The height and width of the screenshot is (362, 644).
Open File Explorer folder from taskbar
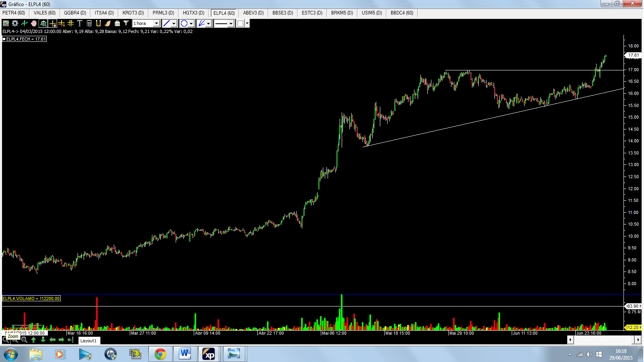[35, 354]
